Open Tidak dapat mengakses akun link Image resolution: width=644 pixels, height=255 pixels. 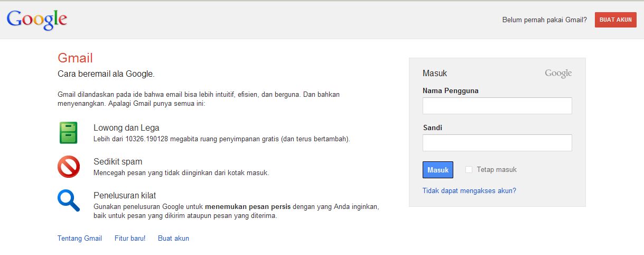tap(469, 190)
